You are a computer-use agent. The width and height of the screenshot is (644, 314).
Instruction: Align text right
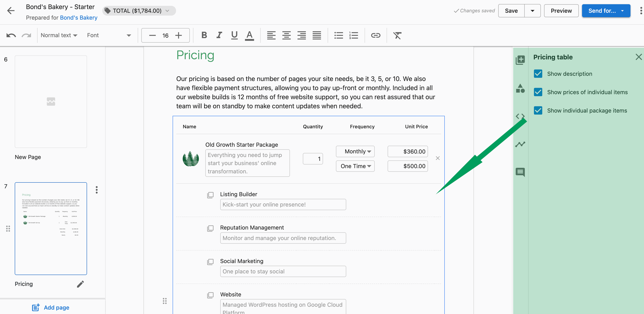point(302,35)
